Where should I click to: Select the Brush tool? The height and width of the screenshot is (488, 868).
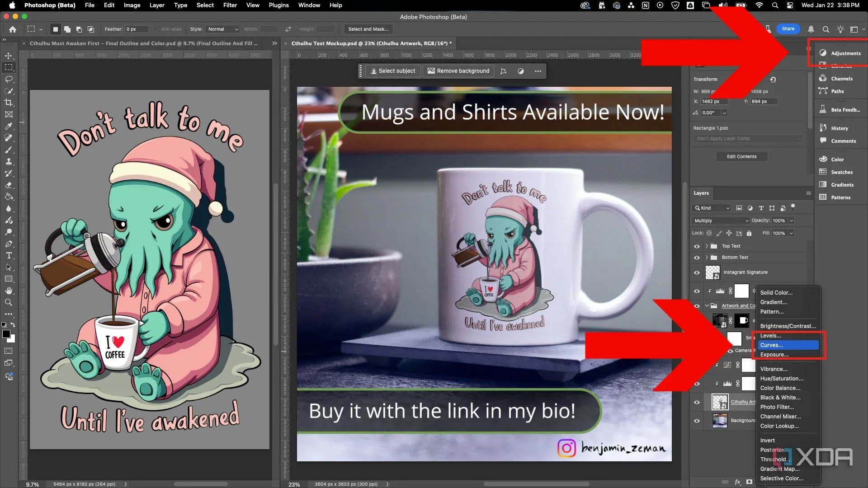pos(9,150)
